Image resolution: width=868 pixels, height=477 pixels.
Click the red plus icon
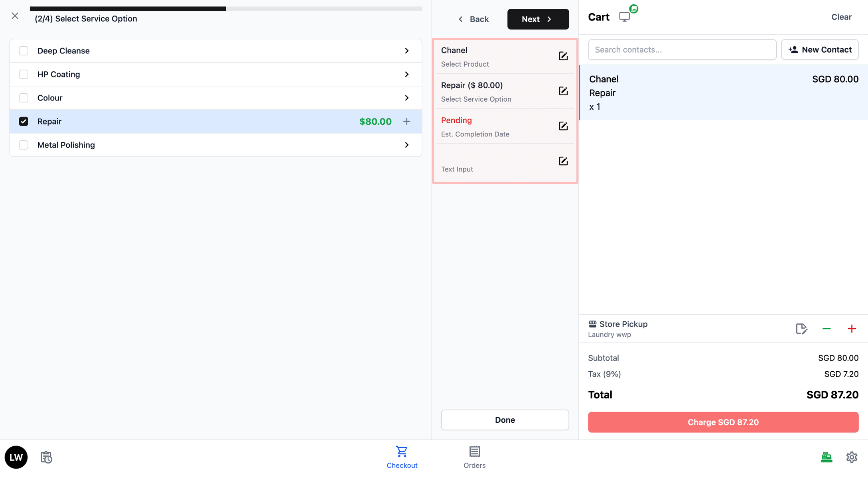(x=851, y=329)
